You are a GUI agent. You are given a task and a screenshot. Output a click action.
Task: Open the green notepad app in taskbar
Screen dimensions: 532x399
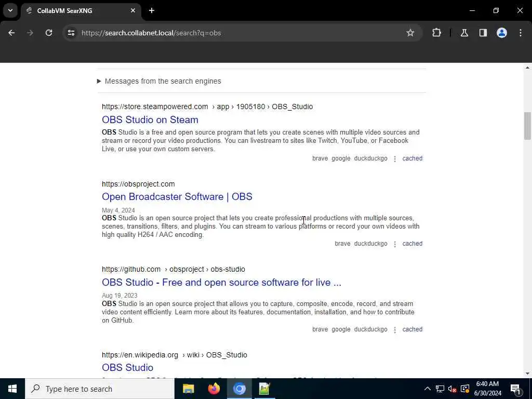(264, 389)
